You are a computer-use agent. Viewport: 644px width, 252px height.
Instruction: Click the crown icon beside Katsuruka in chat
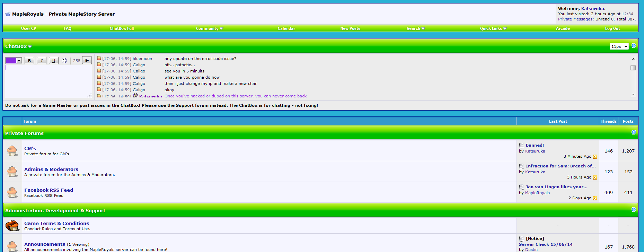(135, 95)
